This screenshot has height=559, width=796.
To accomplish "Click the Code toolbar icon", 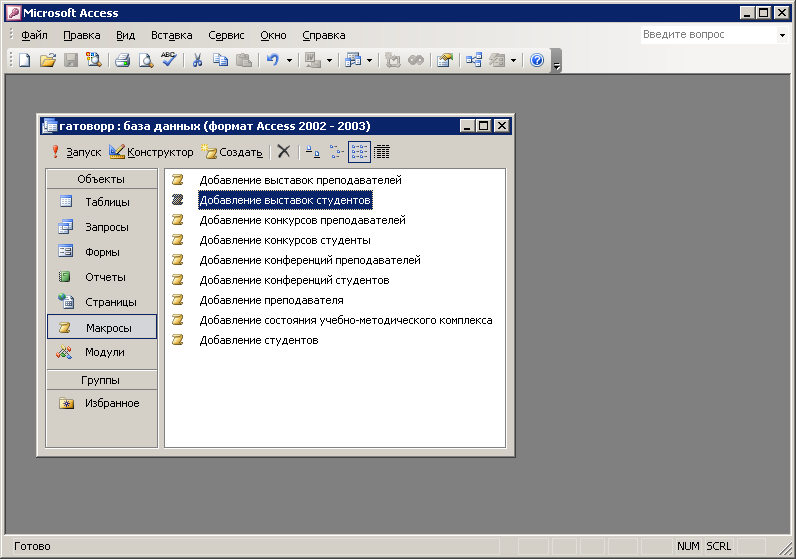I will (x=392, y=60).
